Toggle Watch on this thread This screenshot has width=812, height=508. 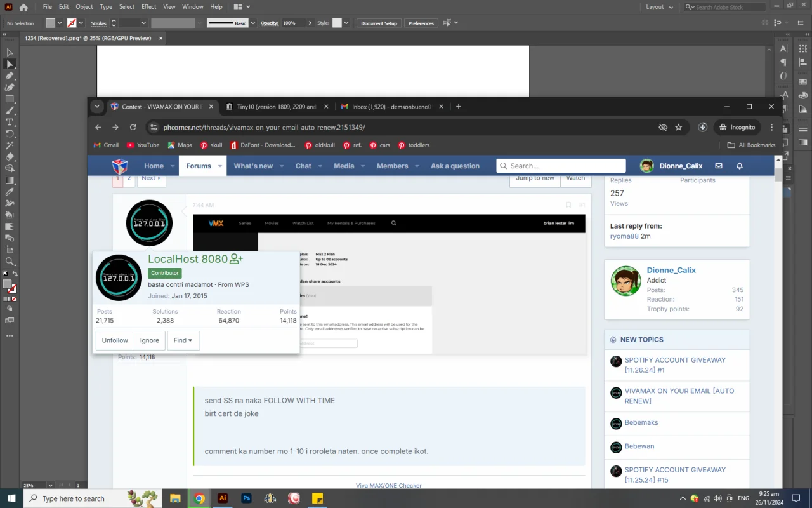click(575, 178)
